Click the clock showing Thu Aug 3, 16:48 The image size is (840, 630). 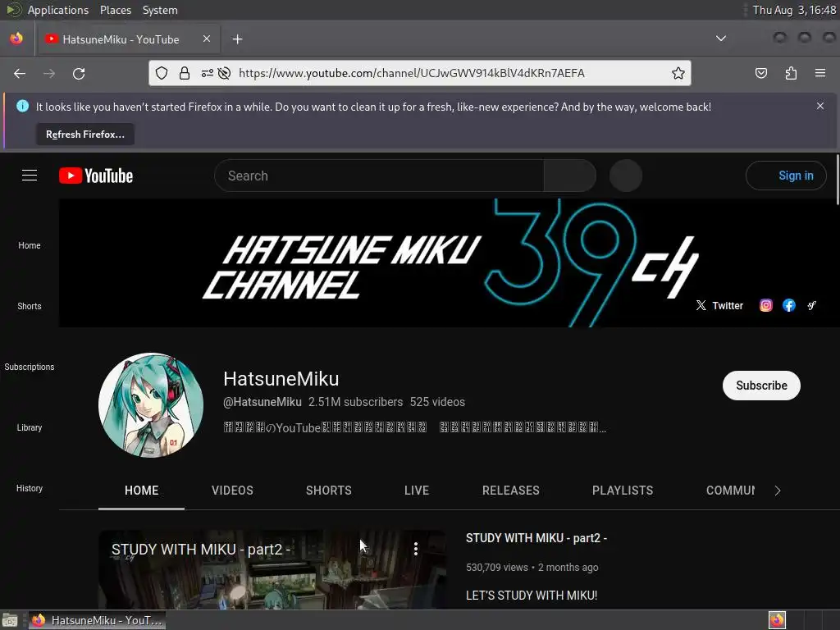tap(794, 10)
